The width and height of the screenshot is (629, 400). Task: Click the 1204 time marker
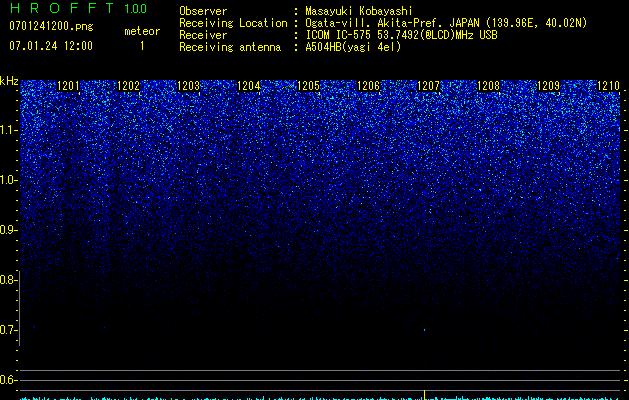click(x=249, y=86)
